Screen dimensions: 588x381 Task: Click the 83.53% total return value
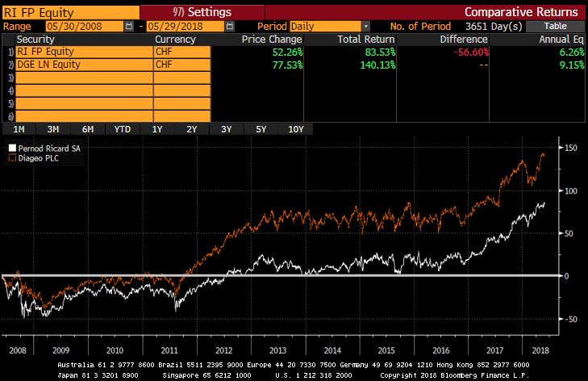coord(380,52)
